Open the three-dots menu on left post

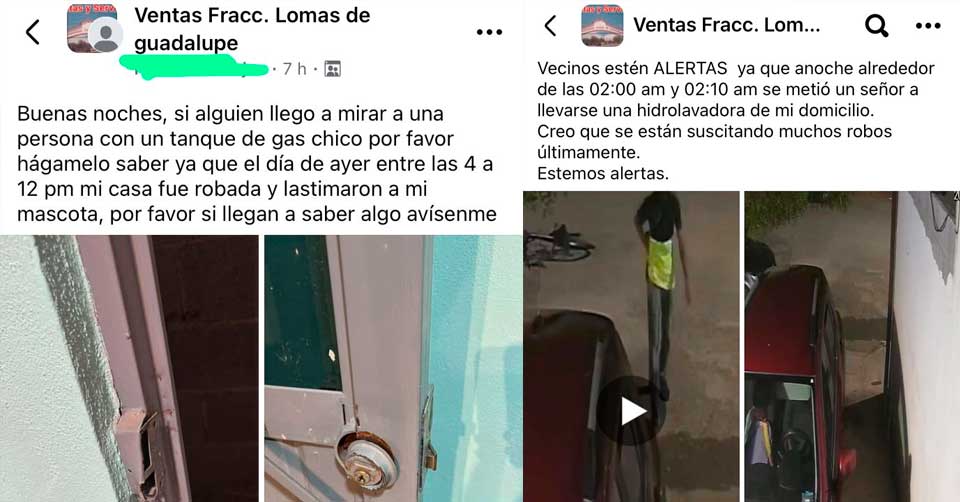tap(489, 32)
